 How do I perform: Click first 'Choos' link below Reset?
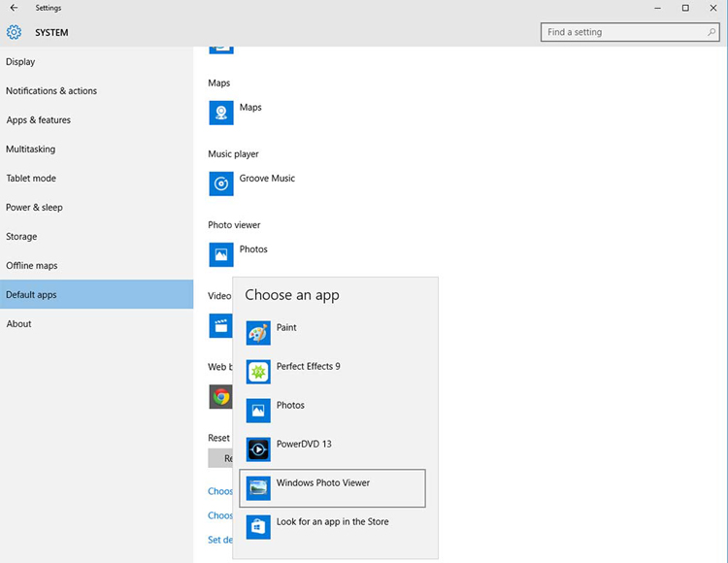tap(220, 491)
